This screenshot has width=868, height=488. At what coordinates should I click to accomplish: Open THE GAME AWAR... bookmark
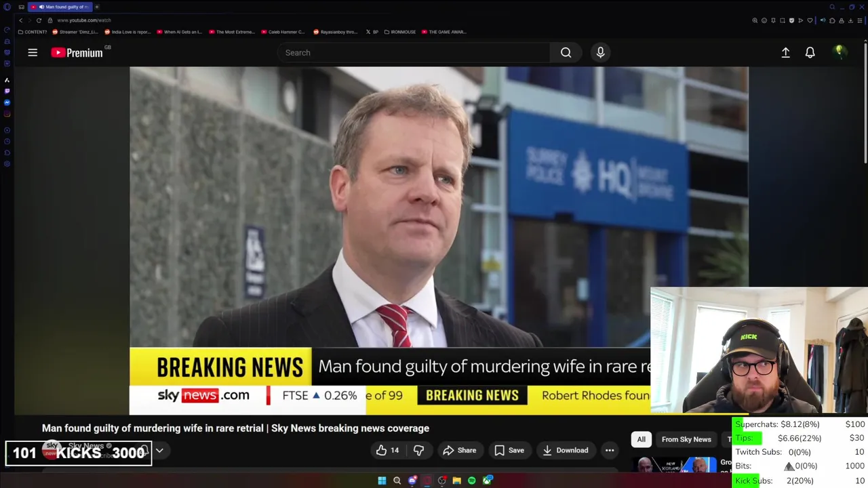pyautogui.click(x=443, y=32)
